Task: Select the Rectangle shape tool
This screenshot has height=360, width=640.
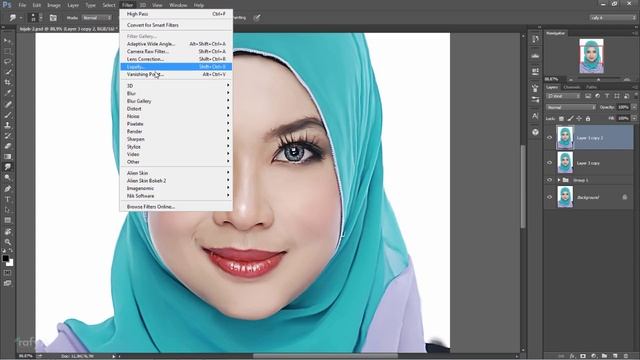Action: tap(7, 220)
